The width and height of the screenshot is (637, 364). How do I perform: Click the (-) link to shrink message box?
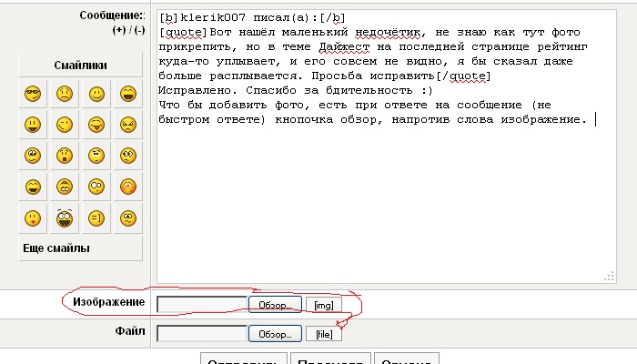coord(137,30)
